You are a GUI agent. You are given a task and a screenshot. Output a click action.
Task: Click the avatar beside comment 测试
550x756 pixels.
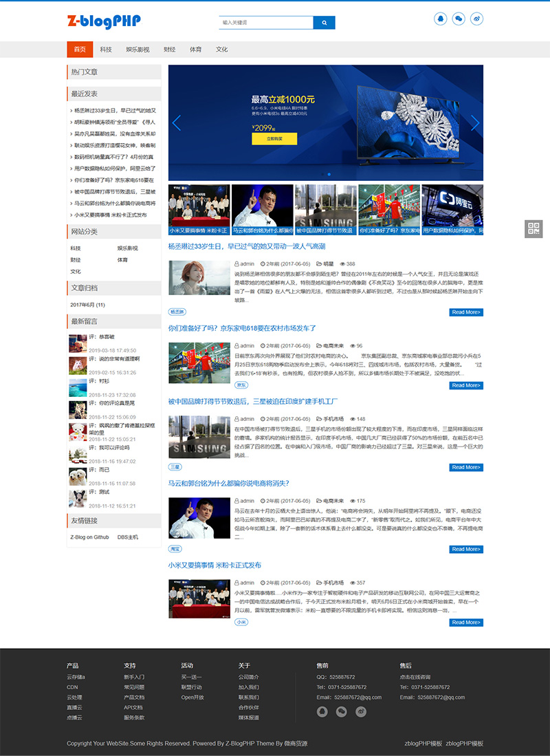78,499
